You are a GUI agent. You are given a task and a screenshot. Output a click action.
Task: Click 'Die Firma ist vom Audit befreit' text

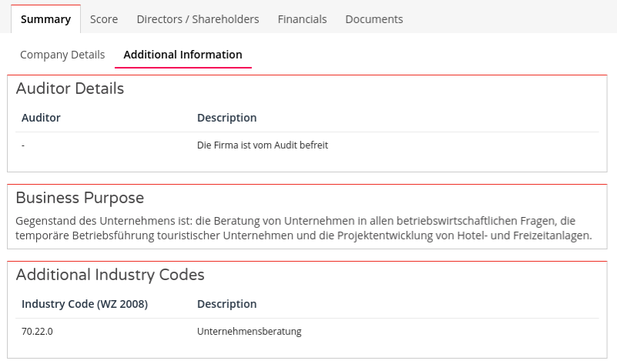263,145
